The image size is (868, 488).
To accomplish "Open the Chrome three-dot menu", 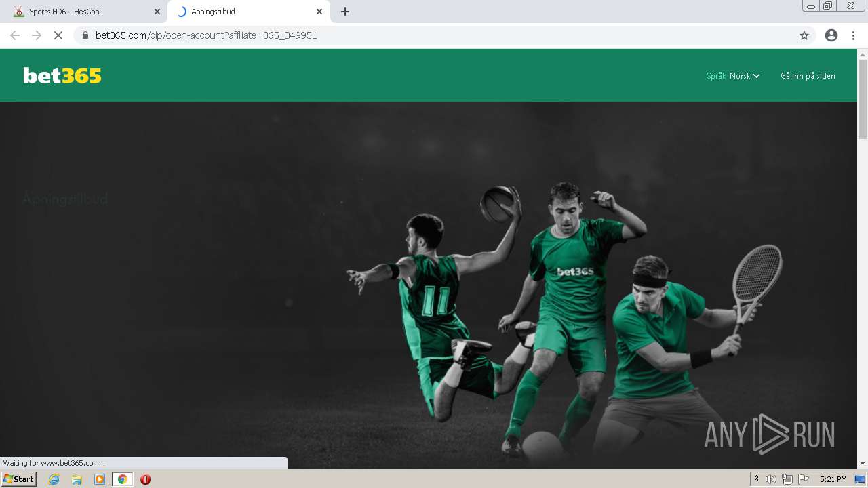I will coord(853,35).
